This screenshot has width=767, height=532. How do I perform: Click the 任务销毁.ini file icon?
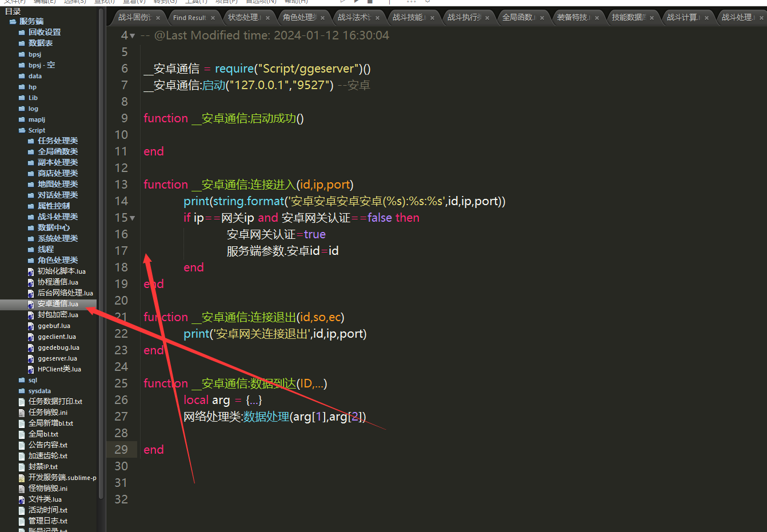22,413
